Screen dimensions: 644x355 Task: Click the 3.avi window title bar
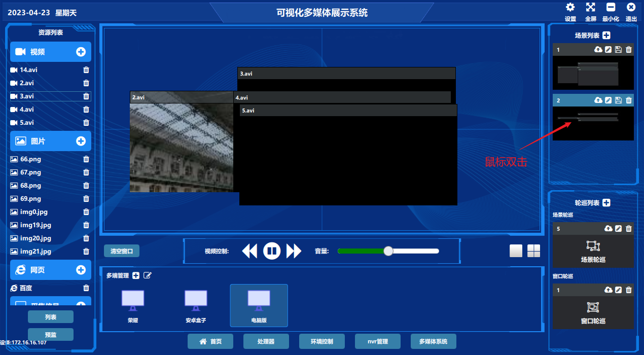[x=346, y=74]
